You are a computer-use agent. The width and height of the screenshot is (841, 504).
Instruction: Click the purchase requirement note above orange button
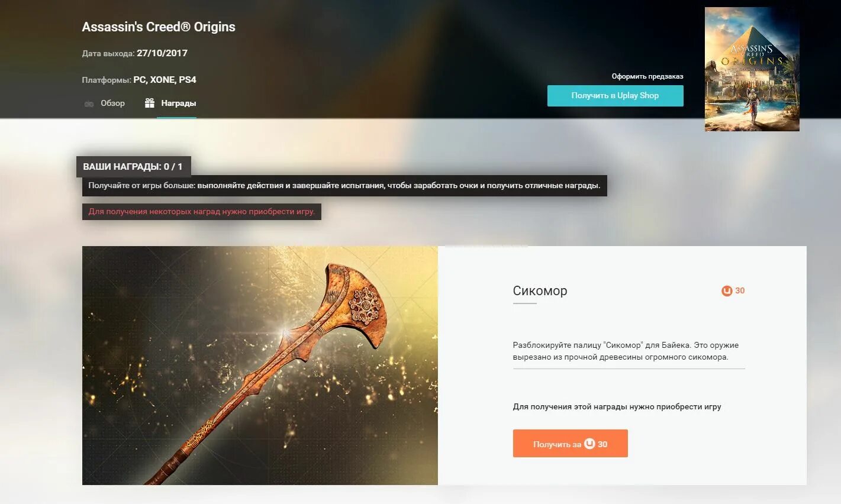617,406
